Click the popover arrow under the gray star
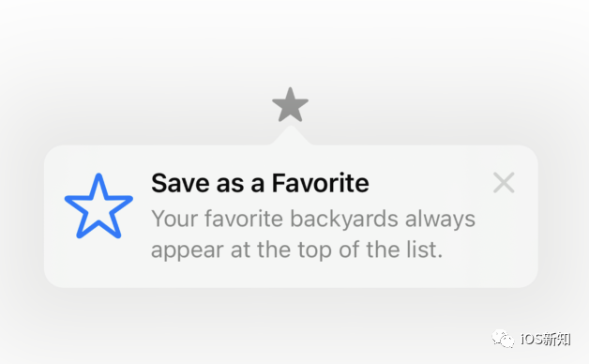 click(x=291, y=135)
